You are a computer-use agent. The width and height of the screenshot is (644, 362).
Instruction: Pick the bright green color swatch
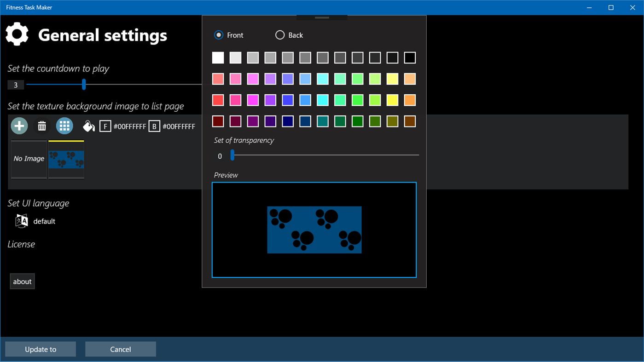pyautogui.click(x=358, y=100)
